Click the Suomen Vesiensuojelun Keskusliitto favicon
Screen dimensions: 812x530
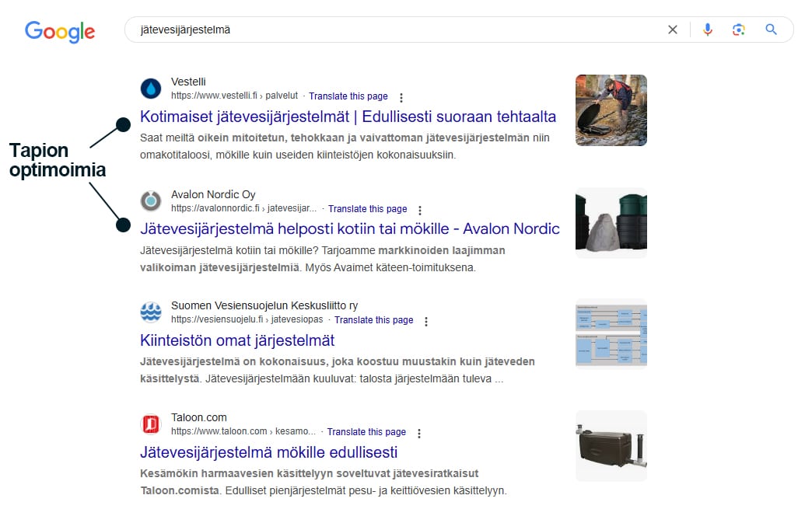pos(151,312)
